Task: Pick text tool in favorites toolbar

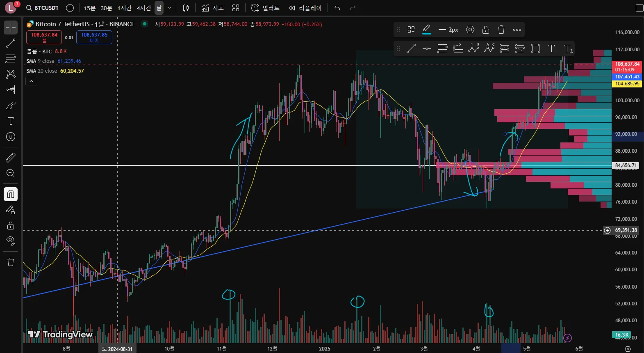Action: 551,48
